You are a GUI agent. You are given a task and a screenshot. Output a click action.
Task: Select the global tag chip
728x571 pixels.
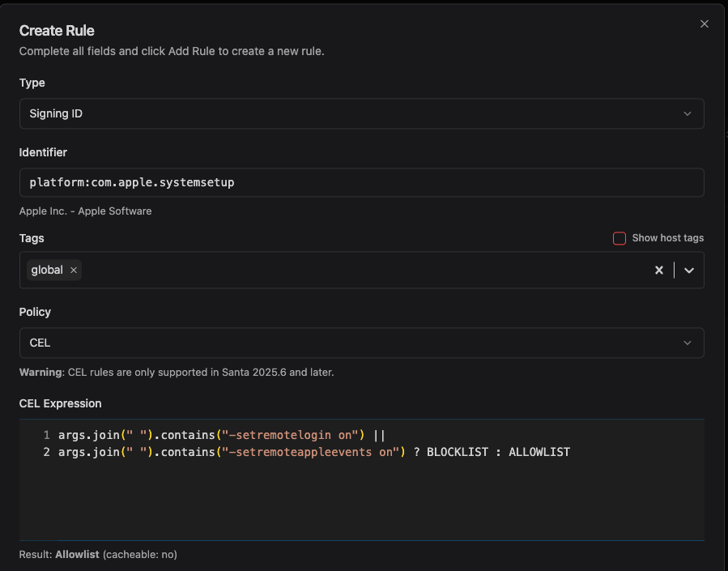(x=47, y=271)
